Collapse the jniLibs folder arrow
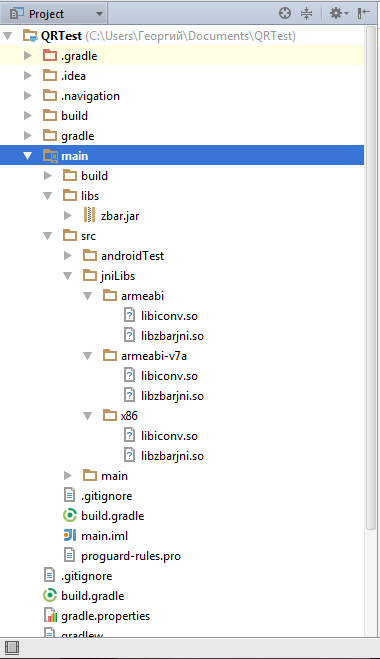 (68, 276)
